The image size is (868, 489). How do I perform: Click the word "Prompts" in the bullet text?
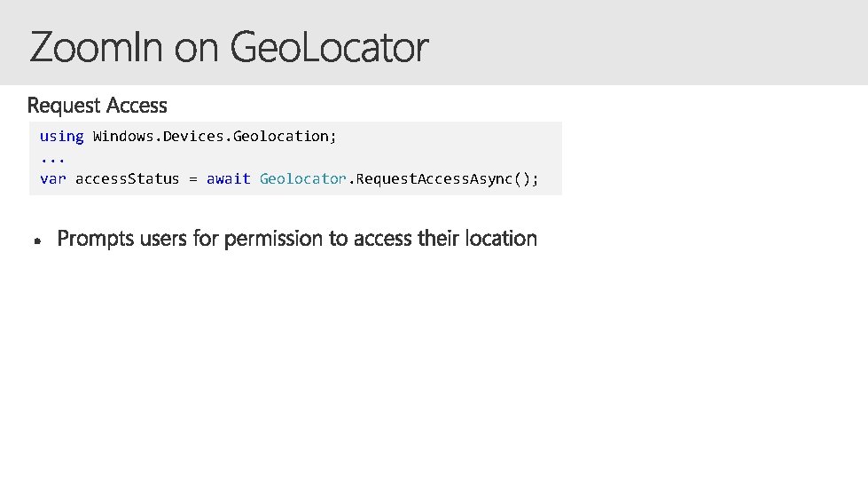click(x=93, y=239)
